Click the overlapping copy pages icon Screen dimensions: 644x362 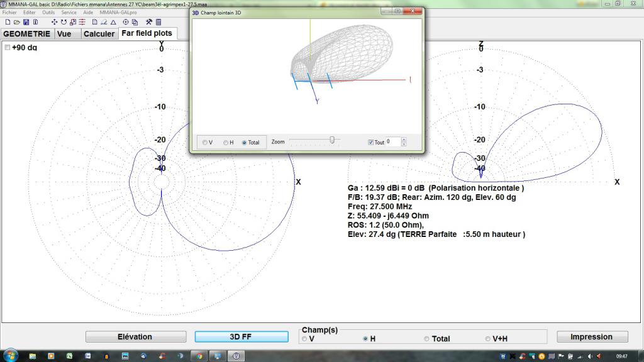click(x=135, y=22)
